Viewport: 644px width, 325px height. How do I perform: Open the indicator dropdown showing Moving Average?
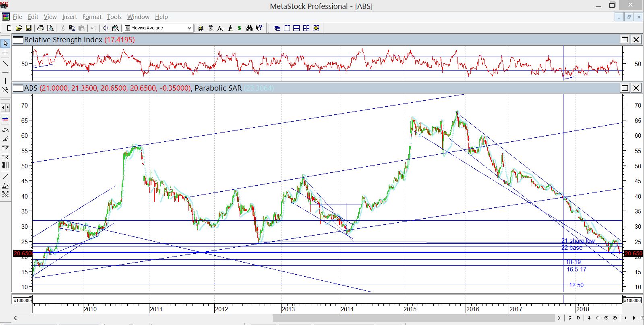coord(158,28)
